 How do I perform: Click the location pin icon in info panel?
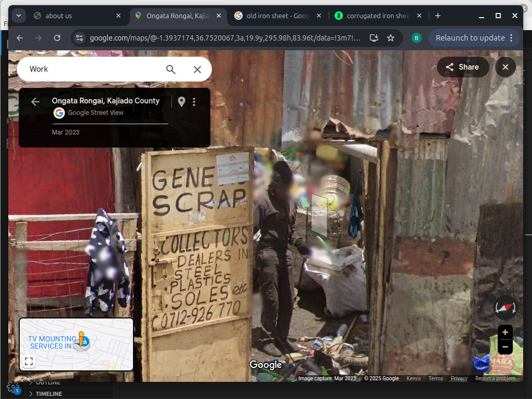[181, 102]
